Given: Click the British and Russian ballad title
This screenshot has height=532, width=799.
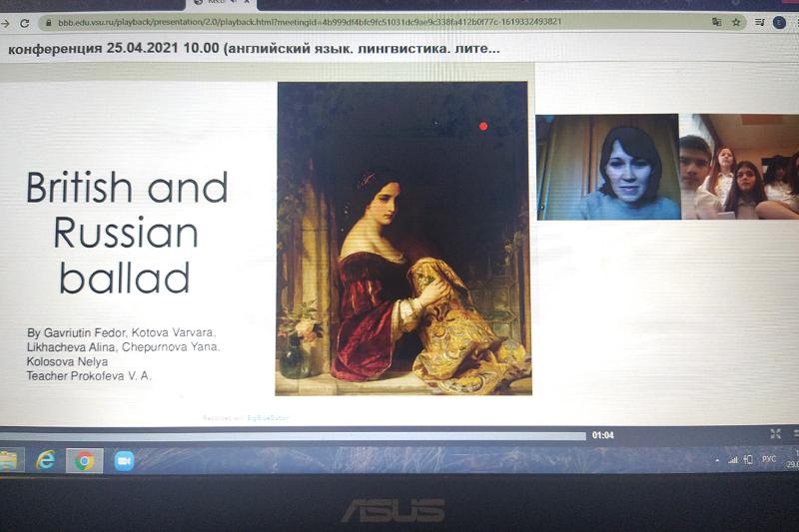Looking at the screenshot, I should [127, 233].
